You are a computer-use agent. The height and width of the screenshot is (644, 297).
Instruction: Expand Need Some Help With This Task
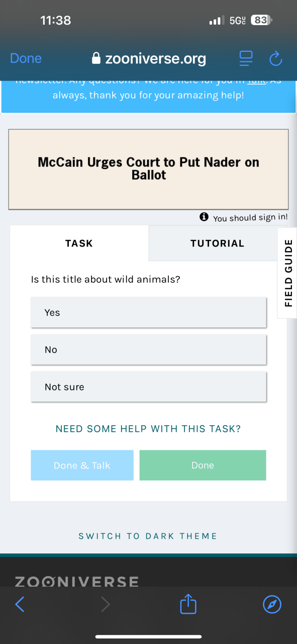coord(148,429)
